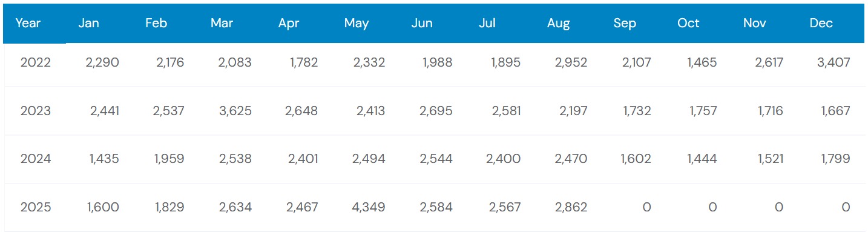Screen dimensions: 868x232
Task: Click the 2,695 value for June 2023
Action: click(x=436, y=111)
